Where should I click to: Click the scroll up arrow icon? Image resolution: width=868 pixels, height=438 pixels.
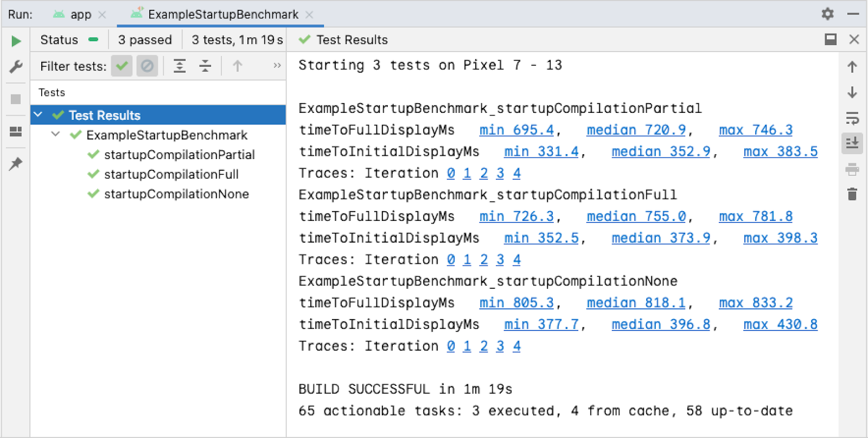(x=852, y=67)
